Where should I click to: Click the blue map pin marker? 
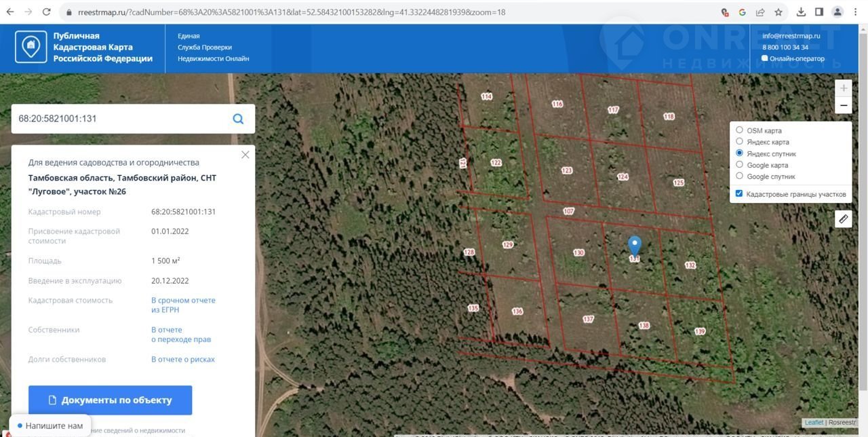[635, 246]
